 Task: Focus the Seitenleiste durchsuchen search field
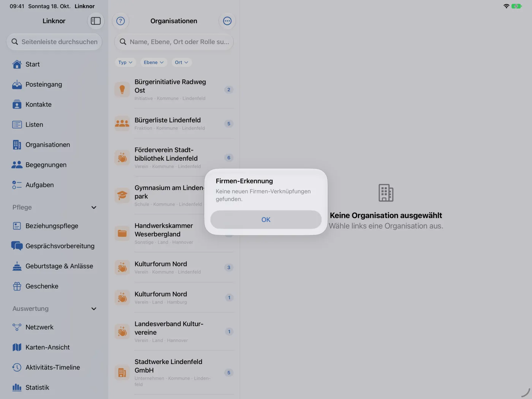coord(54,42)
